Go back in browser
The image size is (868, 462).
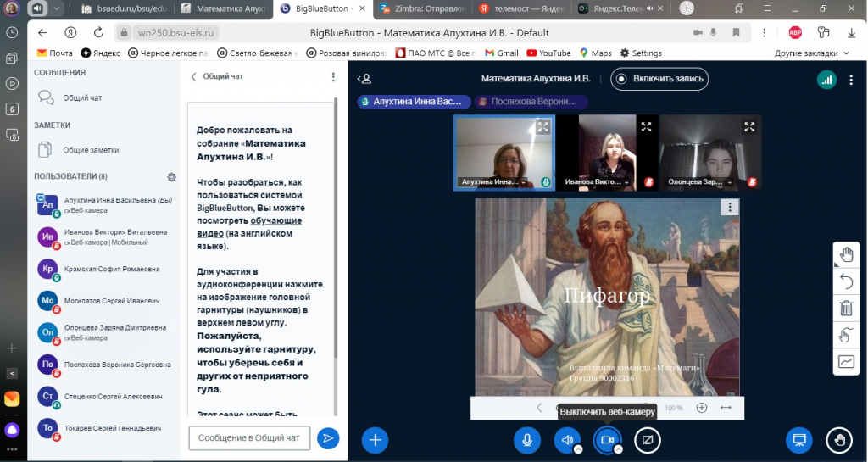[x=42, y=33]
